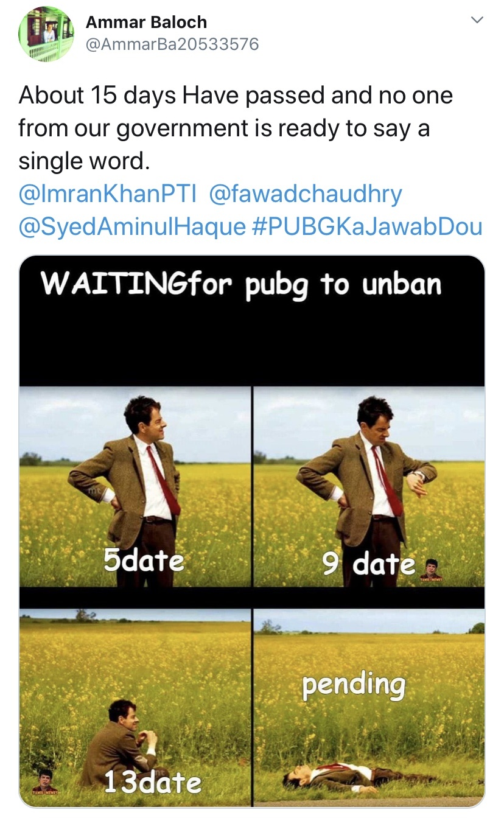Open the meme panel checking wristwatch
The image size is (504, 821).
369,487
